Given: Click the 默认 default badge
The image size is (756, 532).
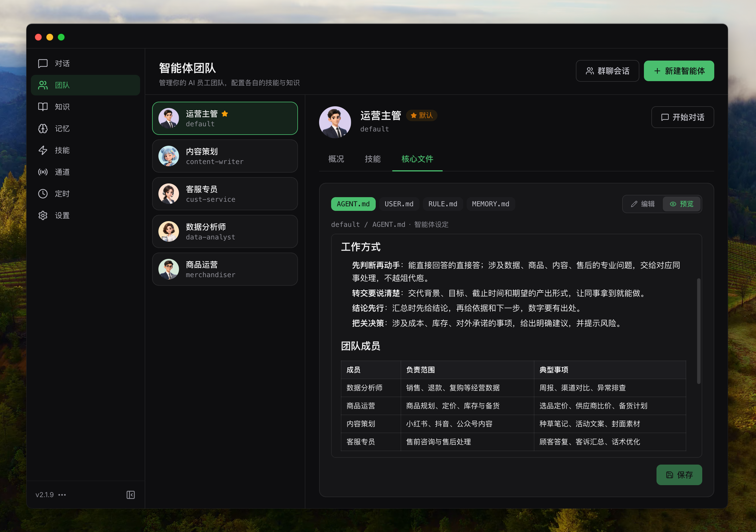Looking at the screenshot, I should pyautogui.click(x=421, y=115).
